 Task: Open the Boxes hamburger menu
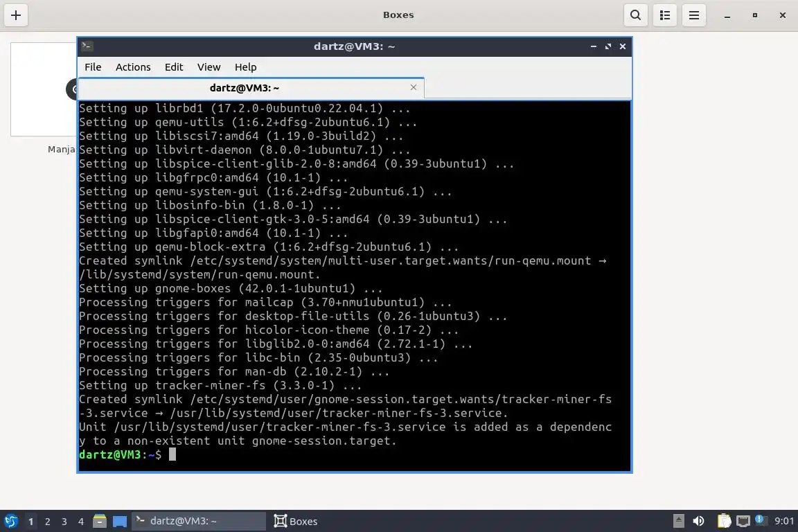coord(693,15)
